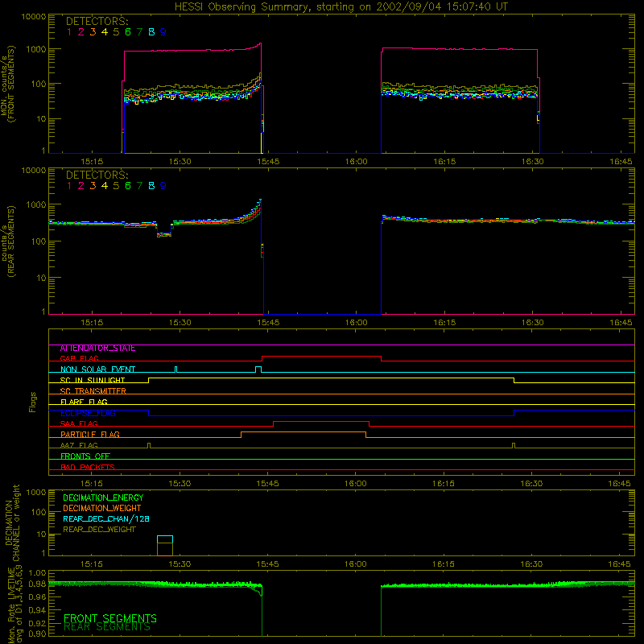Click the FRONTS_OFF flag label
The width and height of the screenshot is (644, 644).
click(85, 456)
